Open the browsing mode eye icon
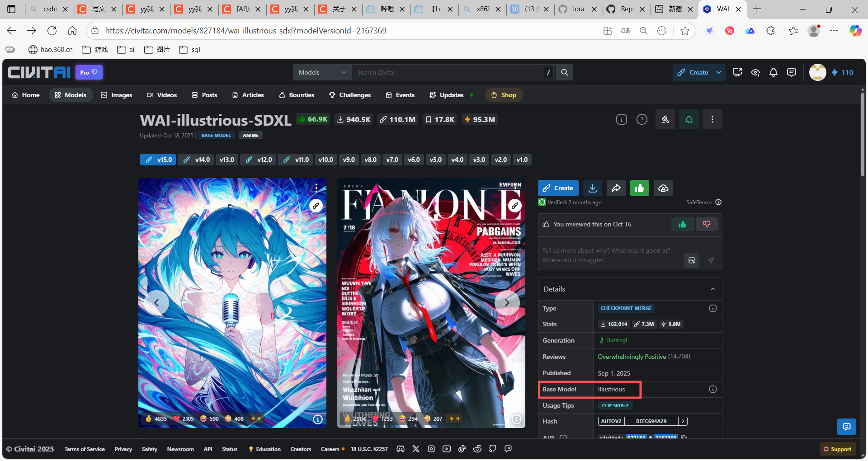This screenshot has height=461, width=868. 755,72
